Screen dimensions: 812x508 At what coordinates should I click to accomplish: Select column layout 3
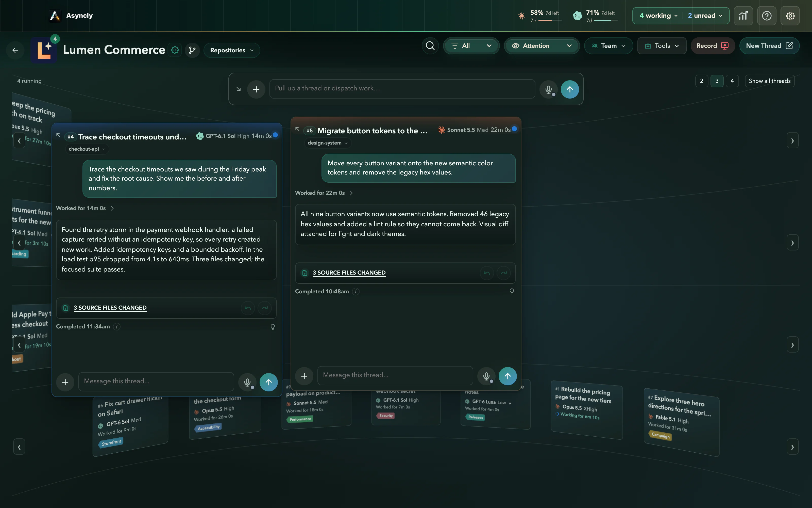(x=717, y=81)
